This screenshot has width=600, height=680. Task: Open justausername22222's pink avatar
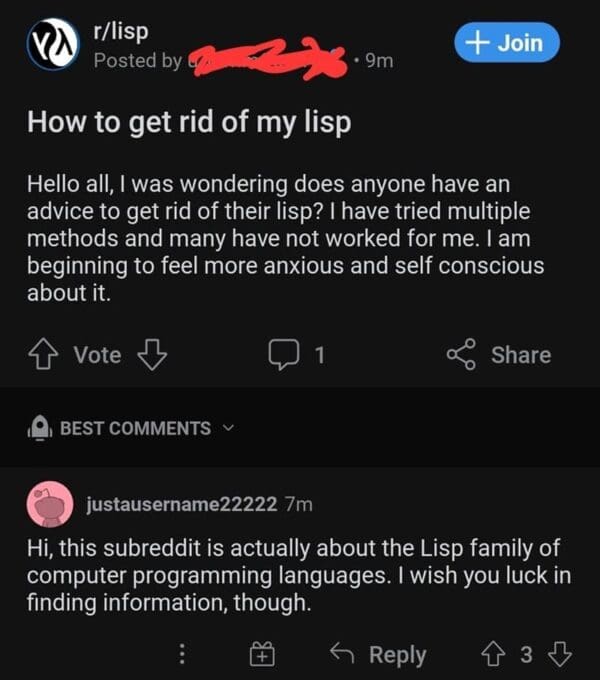coord(50,504)
